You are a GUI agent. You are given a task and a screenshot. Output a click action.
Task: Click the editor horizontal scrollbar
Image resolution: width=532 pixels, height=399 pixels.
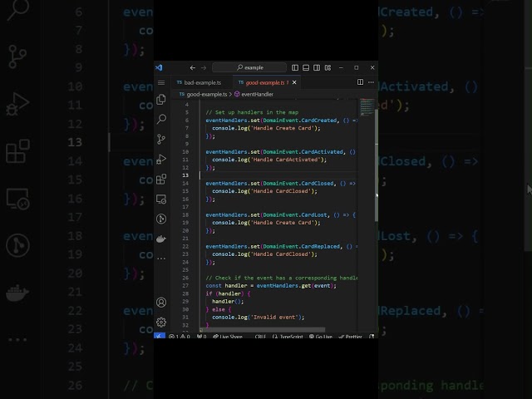click(262, 330)
